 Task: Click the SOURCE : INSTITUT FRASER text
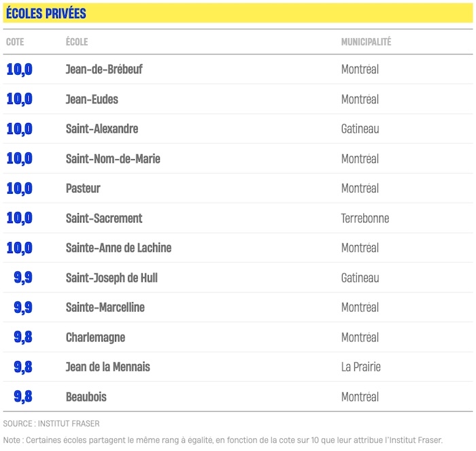tap(51, 424)
